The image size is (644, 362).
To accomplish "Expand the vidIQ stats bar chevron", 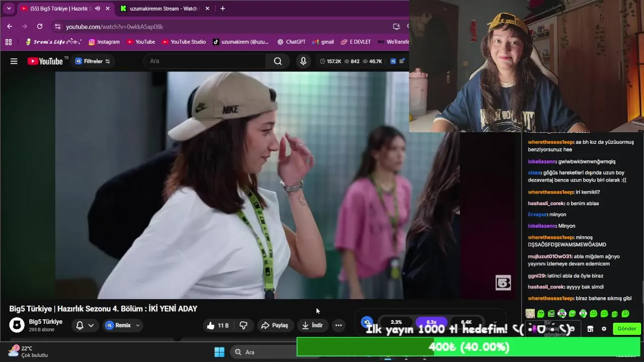I will pos(495,322).
